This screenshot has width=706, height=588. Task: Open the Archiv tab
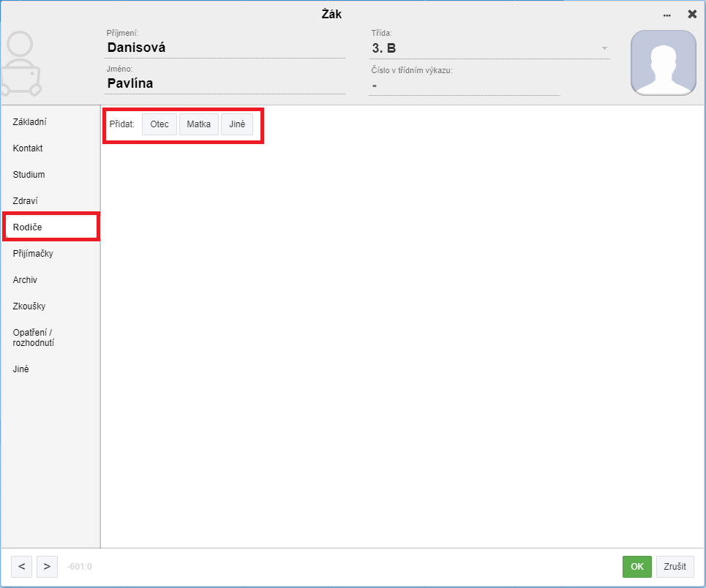coord(25,280)
